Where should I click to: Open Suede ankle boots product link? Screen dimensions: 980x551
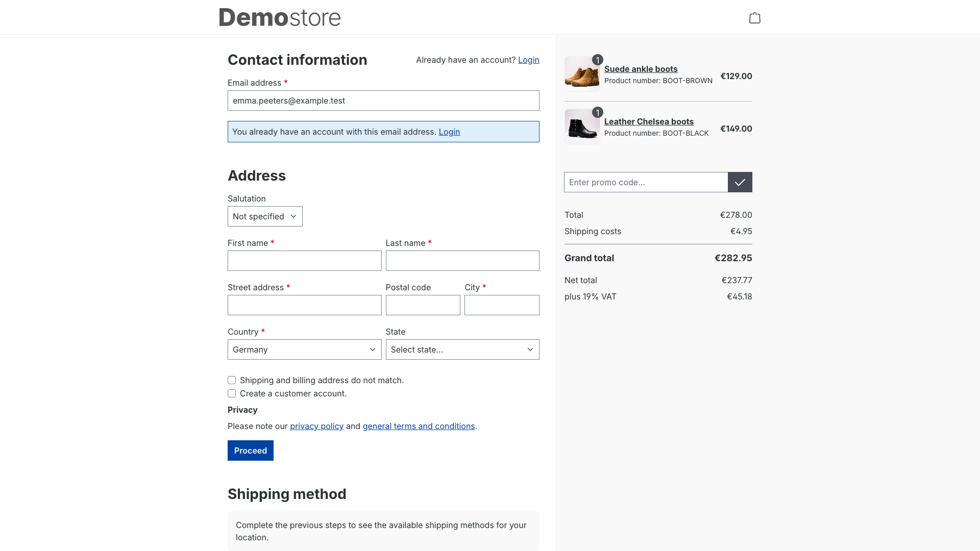(x=641, y=69)
